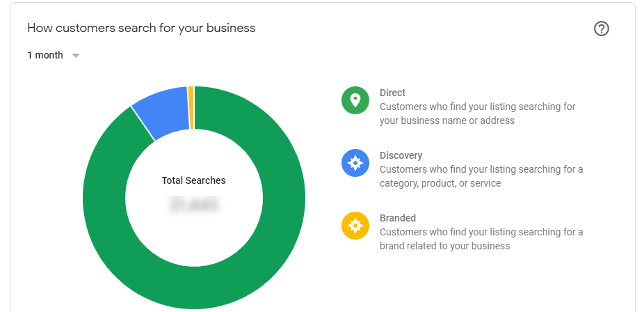
Task: Click the Total Searches label in chart center
Action: tap(193, 180)
